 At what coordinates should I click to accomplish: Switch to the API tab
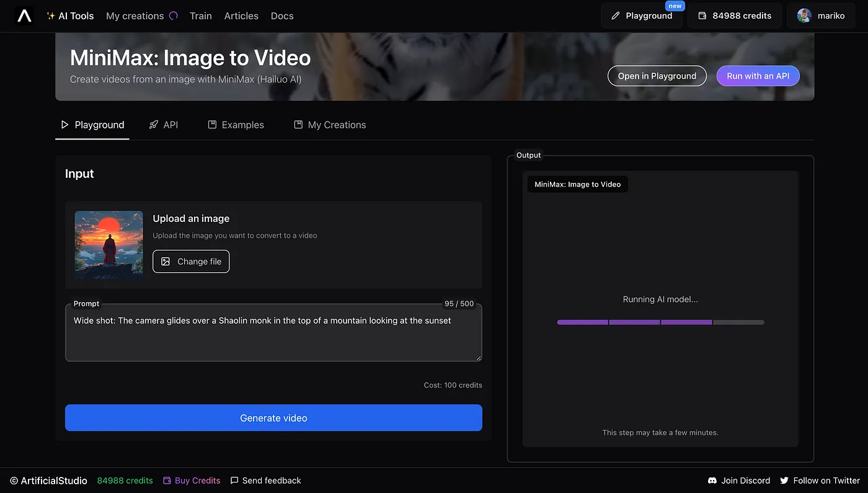pyautogui.click(x=164, y=125)
